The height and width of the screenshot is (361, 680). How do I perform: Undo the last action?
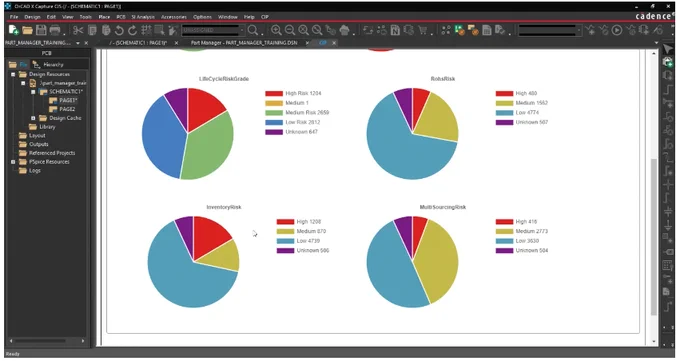click(x=119, y=30)
